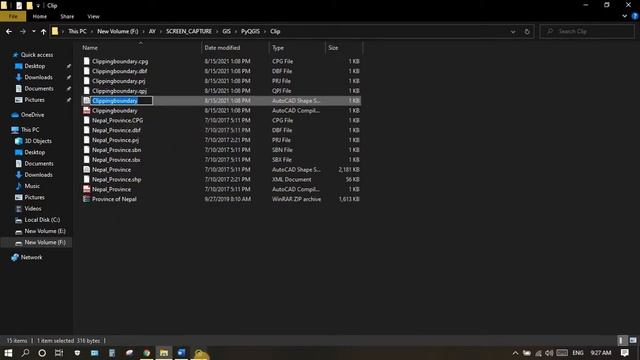Open the Help question mark icon
Viewport: 640px width, 360px height.
[x=635, y=16]
